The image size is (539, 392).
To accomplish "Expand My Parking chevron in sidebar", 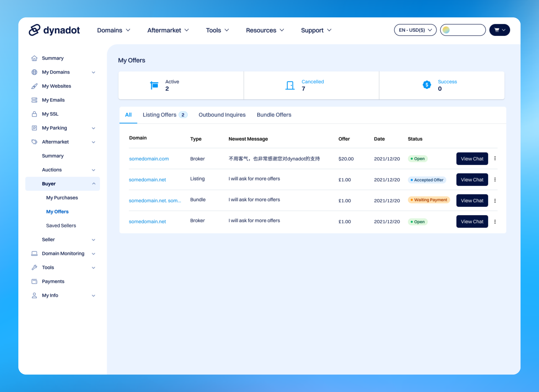I will point(93,128).
